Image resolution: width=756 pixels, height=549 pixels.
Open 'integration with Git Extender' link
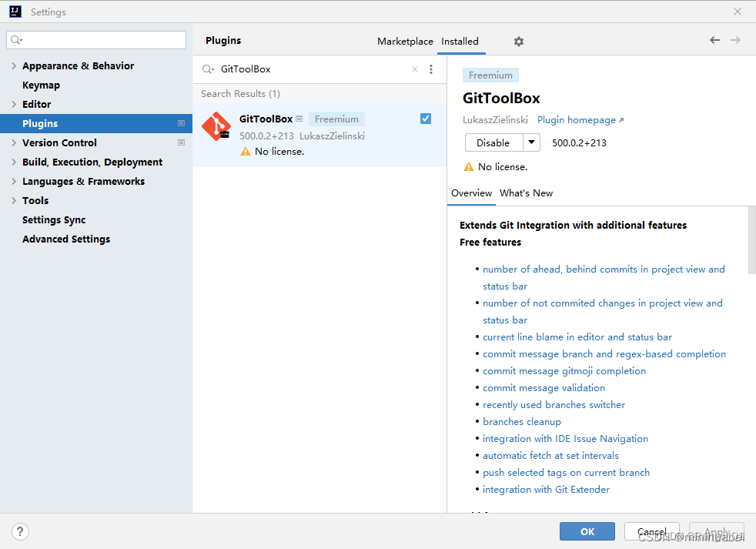547,489
